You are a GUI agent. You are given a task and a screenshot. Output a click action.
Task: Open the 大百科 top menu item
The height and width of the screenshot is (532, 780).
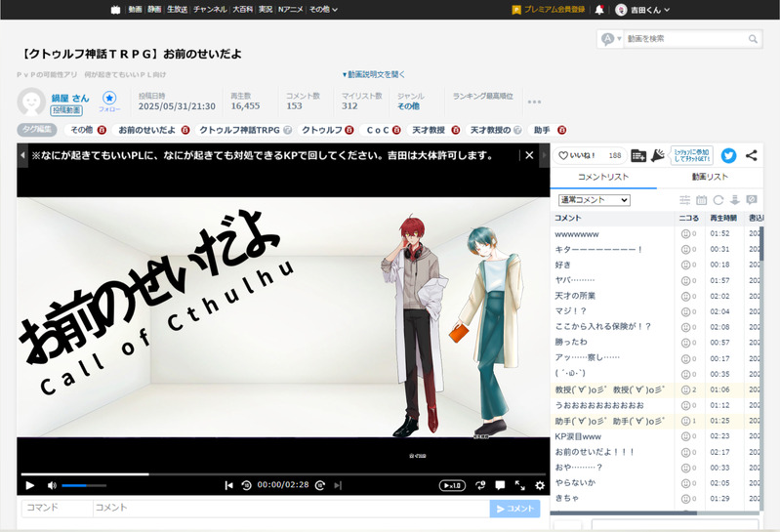243,10
